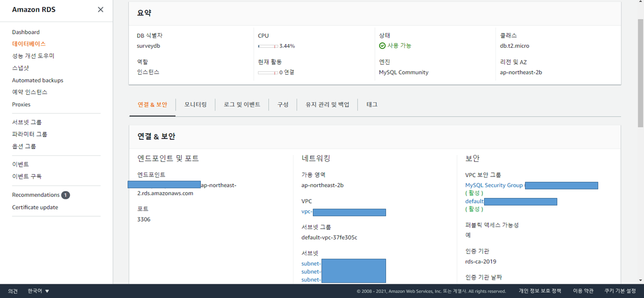644x298 pixels.
Task: Open the Recommendations badge showing 1
Action: click(66, 195)
